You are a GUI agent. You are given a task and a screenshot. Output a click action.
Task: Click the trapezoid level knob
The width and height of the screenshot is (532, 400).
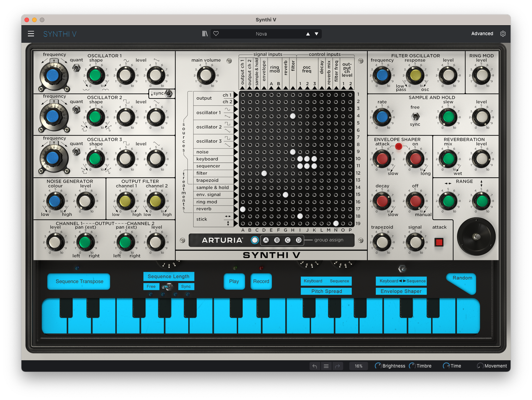381,242
